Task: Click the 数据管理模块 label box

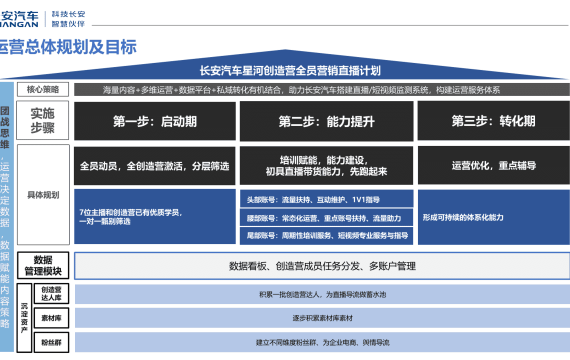Action: (x=43, y=265)
